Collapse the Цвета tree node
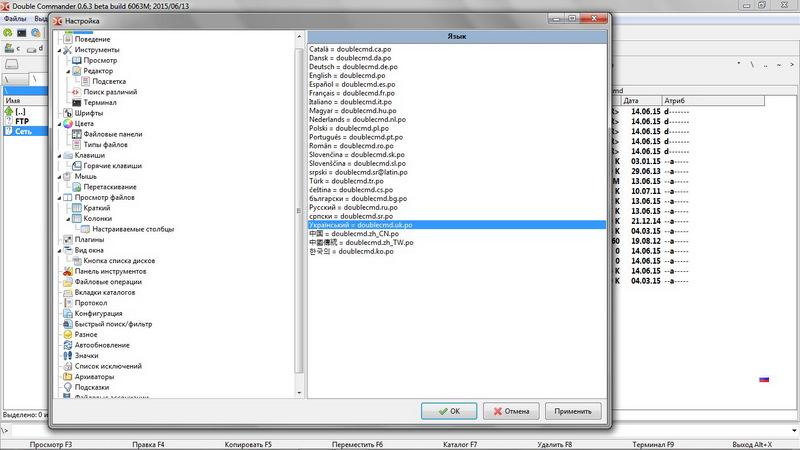Viewport: 800px width, 450px height. [59, 124]
